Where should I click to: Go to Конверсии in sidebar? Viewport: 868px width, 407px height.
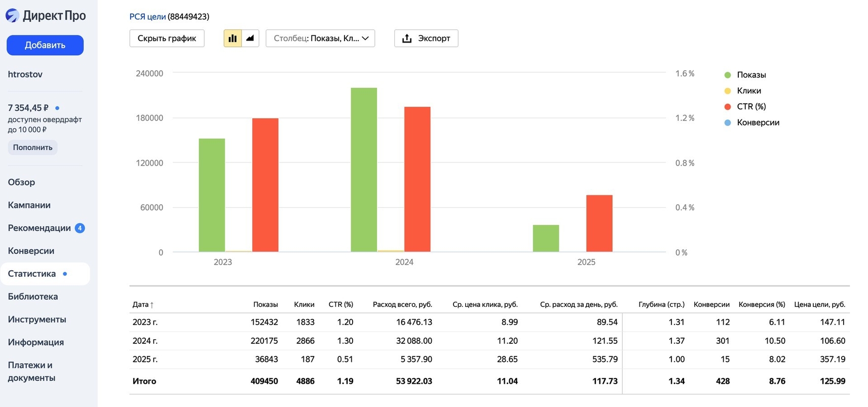(31, 251)
